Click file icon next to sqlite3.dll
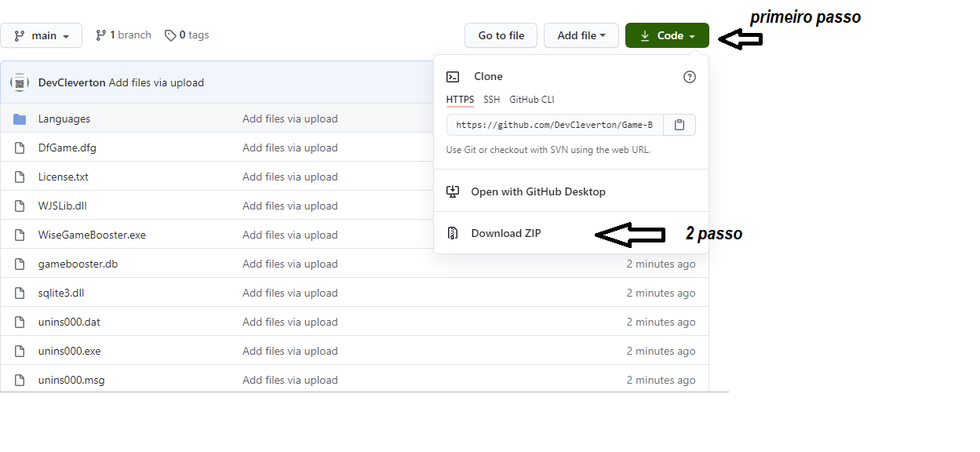Screen dimensions: 980x452 20,293
